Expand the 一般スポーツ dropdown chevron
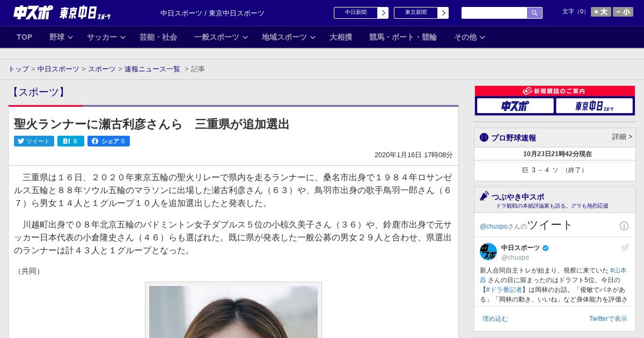The image size is (644, 338). (245, 38)
